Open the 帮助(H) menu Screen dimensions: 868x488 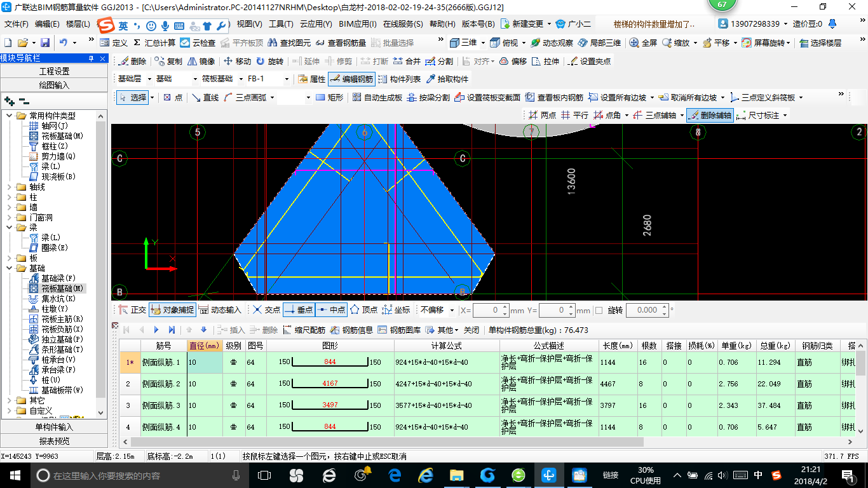tap(442, 24)
